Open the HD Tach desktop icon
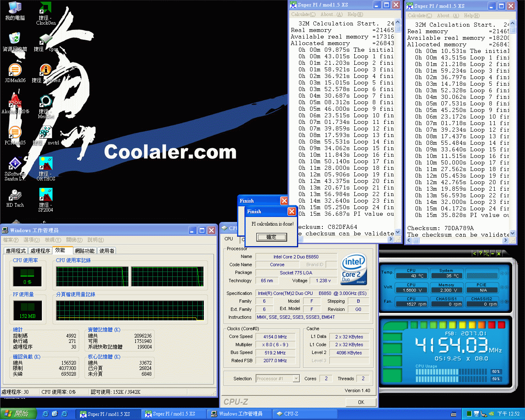525x420 pixels. coord(15,198)
